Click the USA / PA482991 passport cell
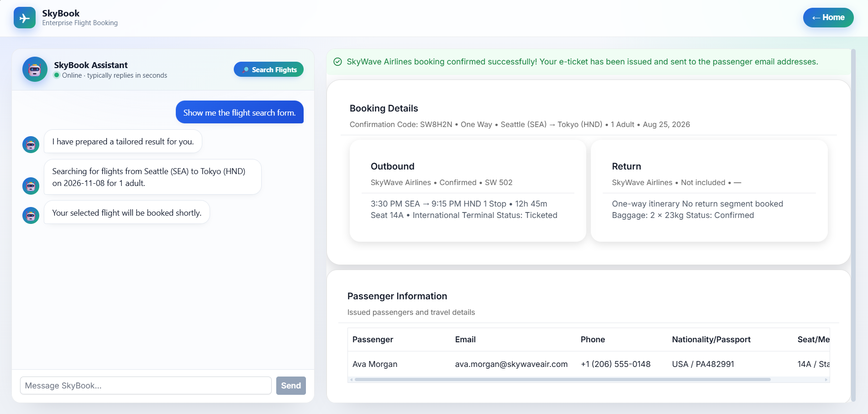Screen dimensions: 868x414 point(703,364)
